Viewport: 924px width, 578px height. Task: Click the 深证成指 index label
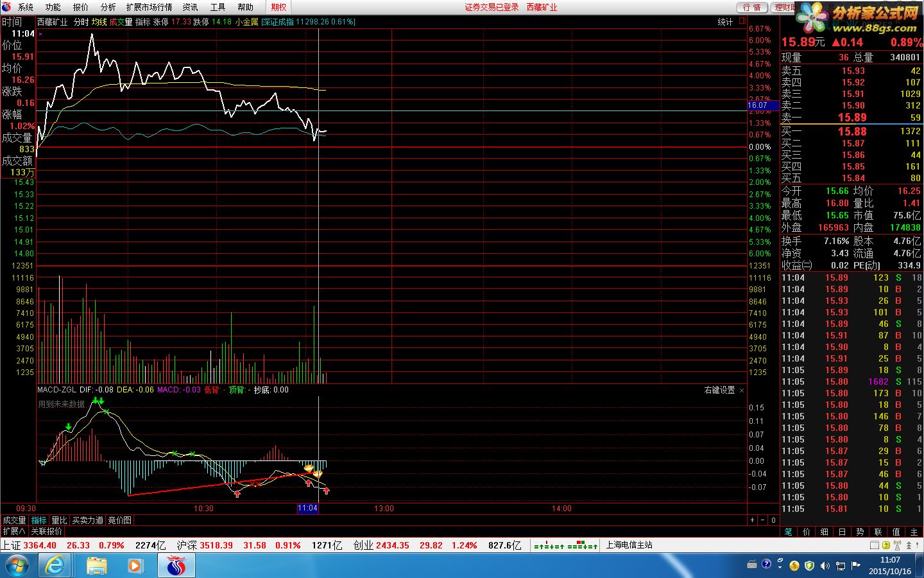coord(278,22)
